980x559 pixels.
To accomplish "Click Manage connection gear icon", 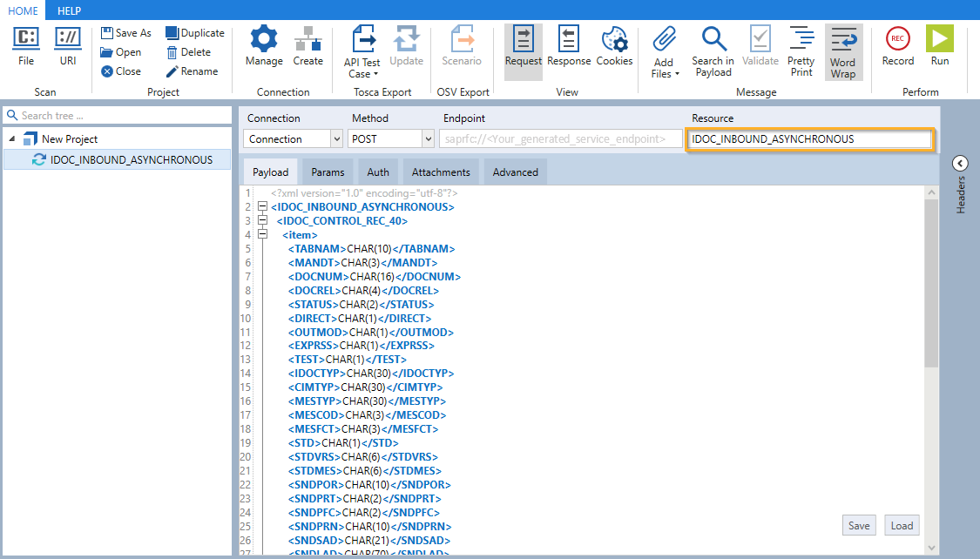I will point(264,40).
